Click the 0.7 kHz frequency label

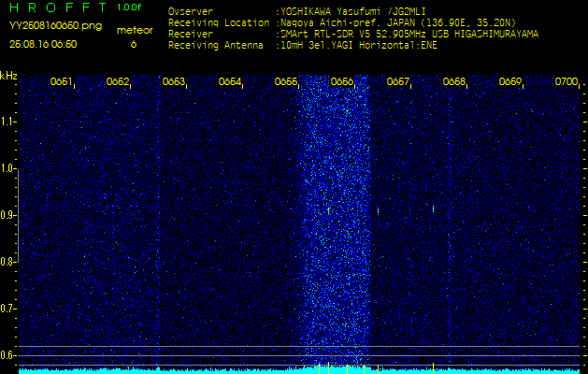tap(7, 309)
